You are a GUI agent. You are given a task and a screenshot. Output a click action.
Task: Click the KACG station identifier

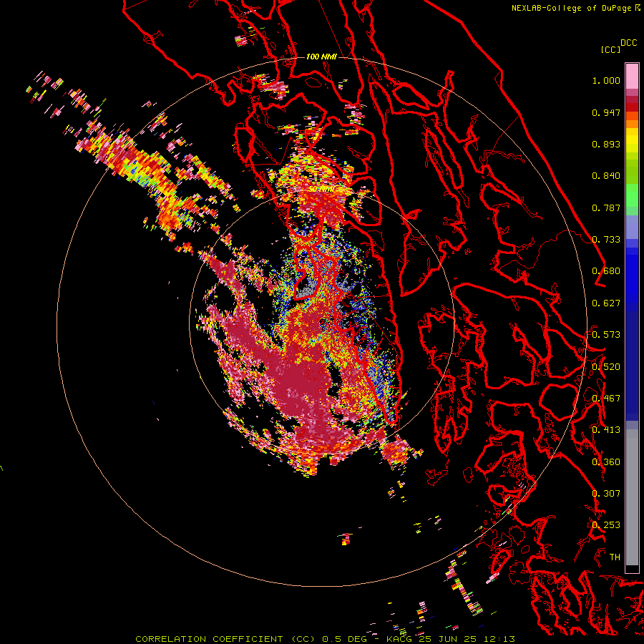click(401, 639)
